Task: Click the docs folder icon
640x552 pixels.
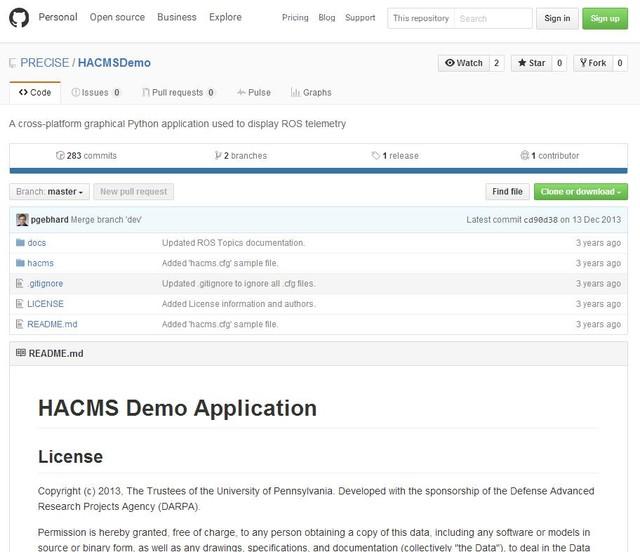Action: coord(20,243)
